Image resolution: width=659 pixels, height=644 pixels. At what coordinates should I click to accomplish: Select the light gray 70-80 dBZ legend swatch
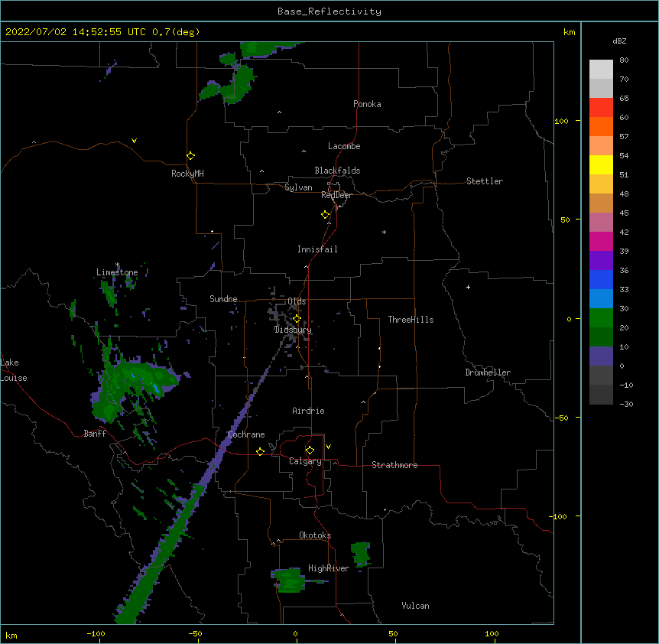(x=601, y=70)
